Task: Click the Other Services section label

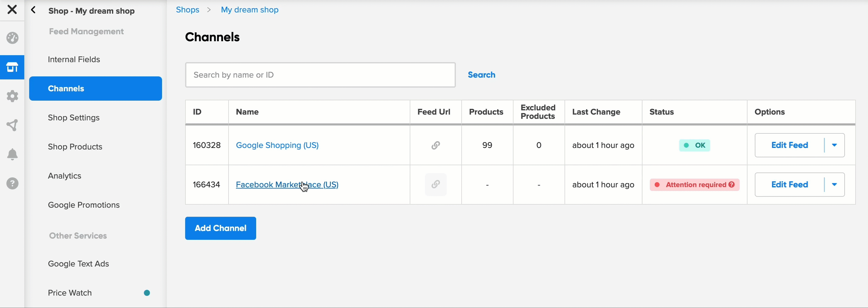Action: [x=78, y=236]
